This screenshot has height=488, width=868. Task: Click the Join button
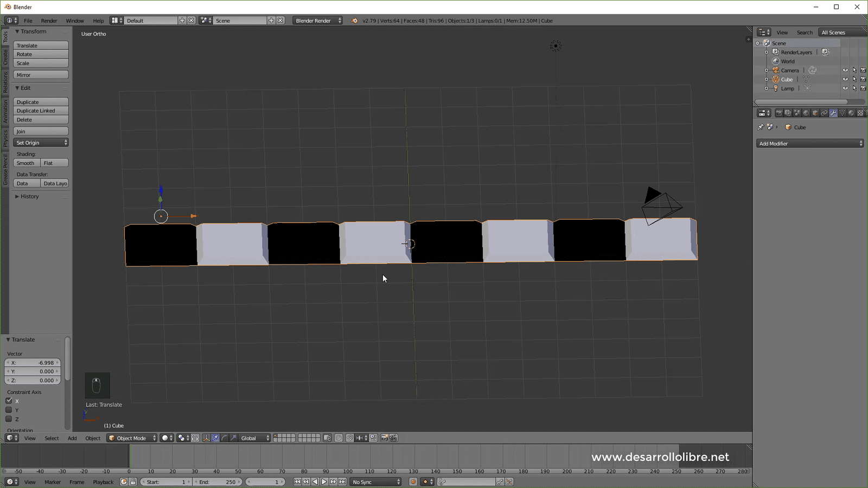point(41,131)
